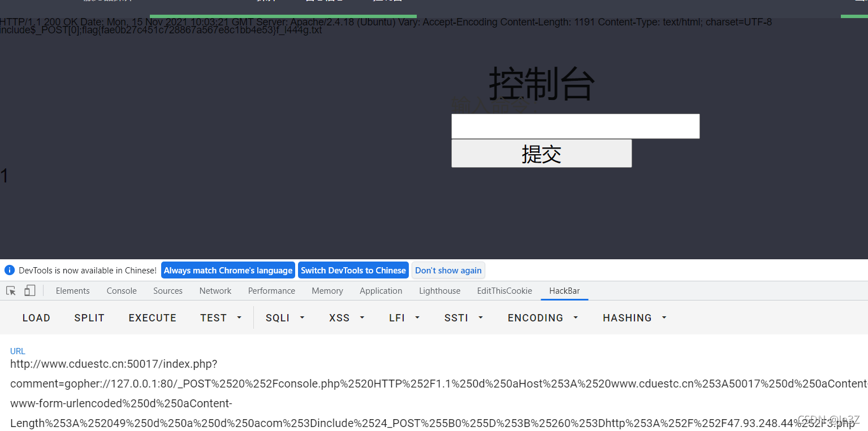The image size is (868, 431).
Task: Click the HackBar URL text area
Action: coord(434,394)
